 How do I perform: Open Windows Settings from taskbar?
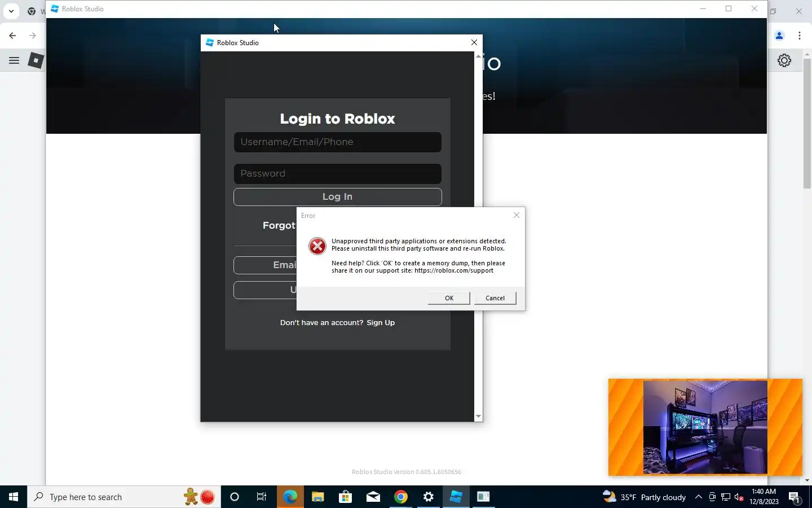click(429, 497)
